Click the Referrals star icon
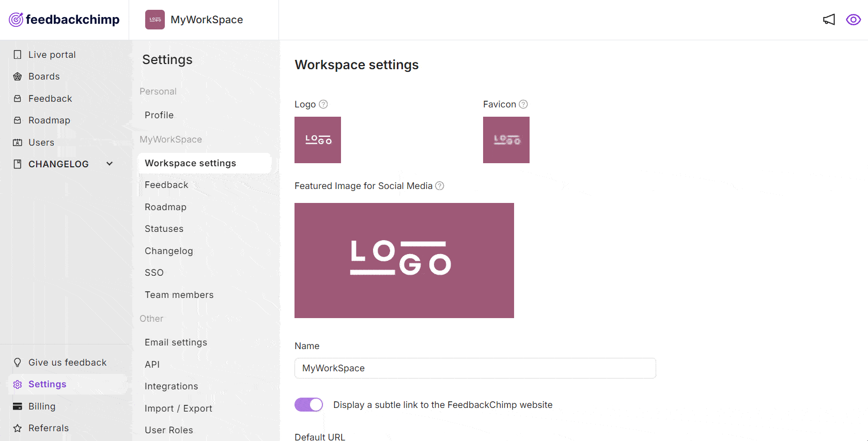868x441 pixels. (18, 428)
